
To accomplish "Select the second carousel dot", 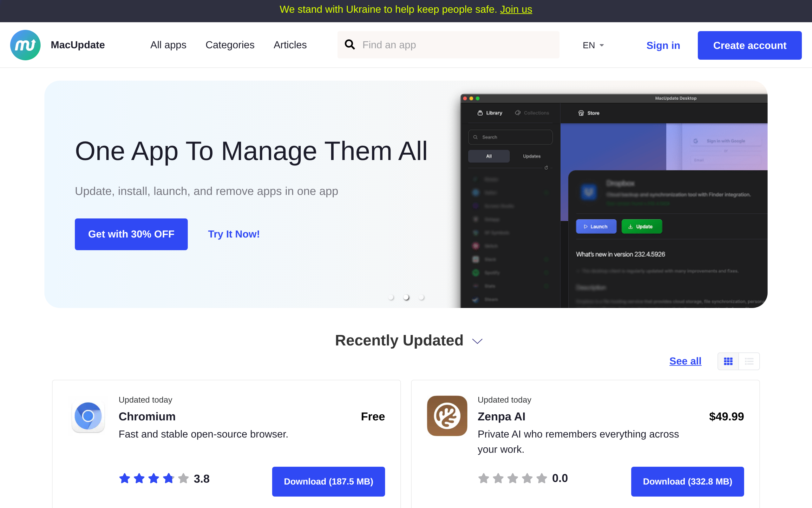I will (x=406, y=297).
